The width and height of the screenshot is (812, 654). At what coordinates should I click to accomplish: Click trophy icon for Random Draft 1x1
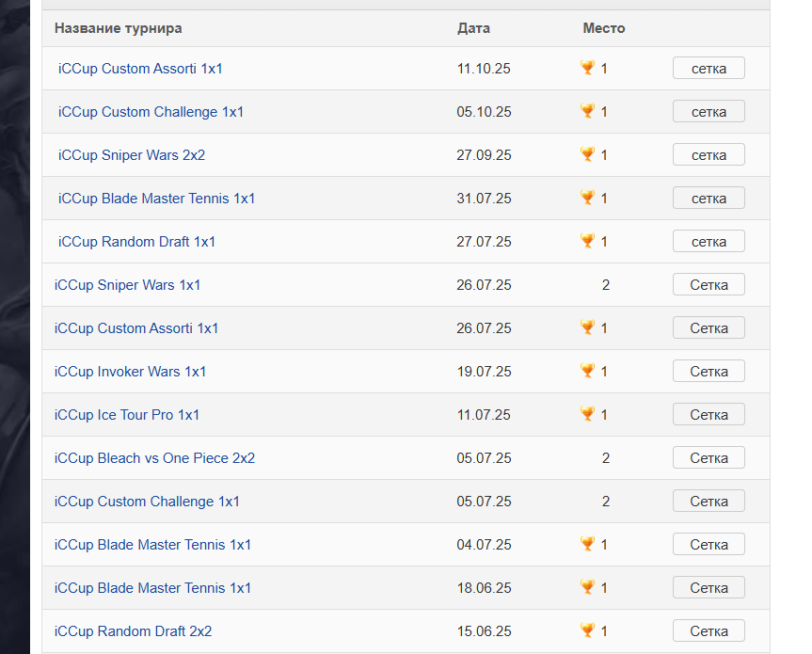pyautogui.click(x=587, y=241)
